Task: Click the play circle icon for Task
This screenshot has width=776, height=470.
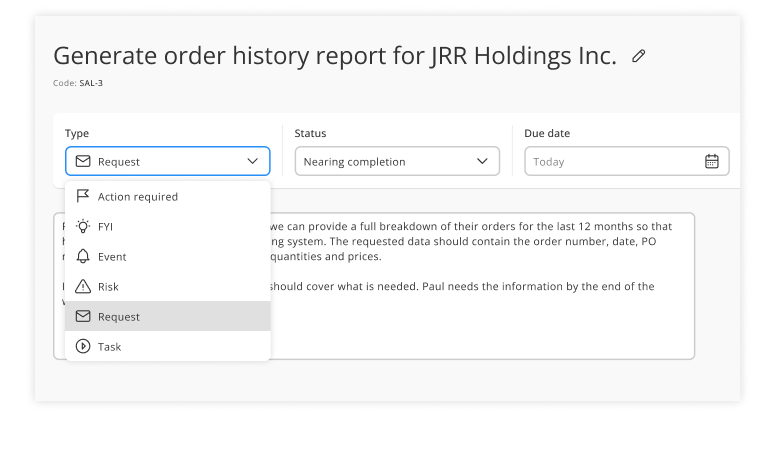Action: click(83, 346)
